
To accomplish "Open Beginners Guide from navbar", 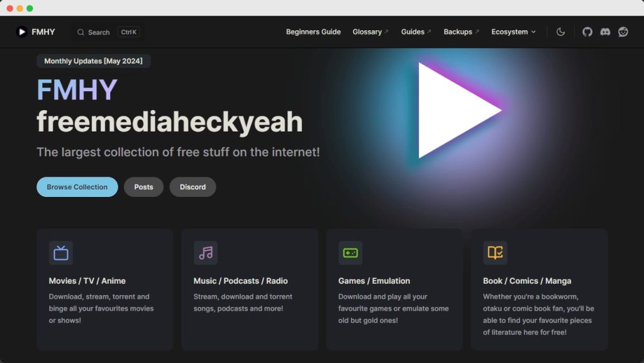I will [x=313, y=32].
